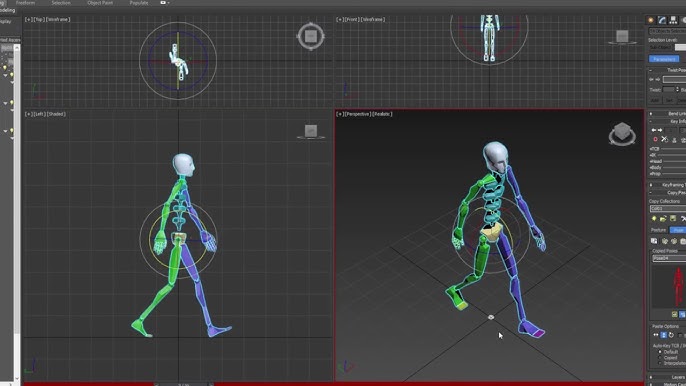Click the Twist value spinner arrows
The width and height of the screenshot is (686, 386).
click(x=677, y=90)
